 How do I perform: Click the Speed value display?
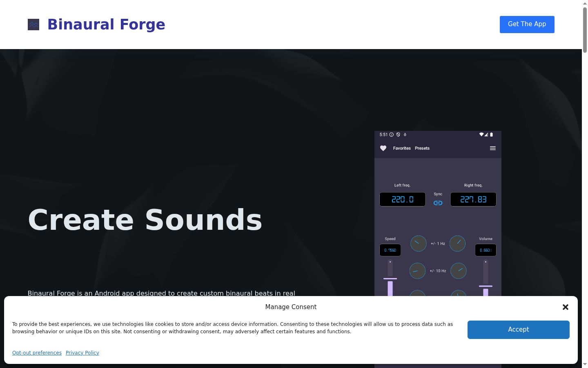pos(390,250)
